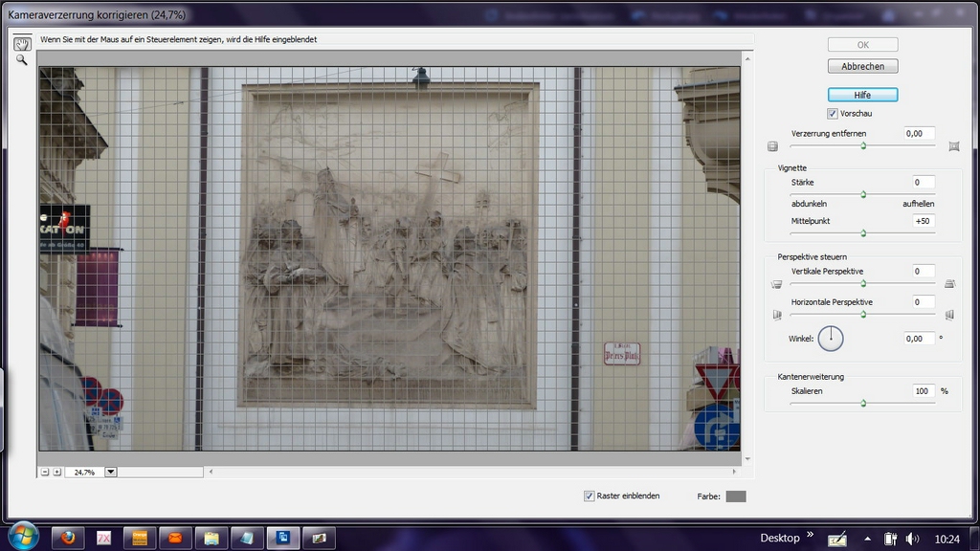The image size is (980, 551).
Task: Click the zoom out minus button
Action: tap(45, 472)
